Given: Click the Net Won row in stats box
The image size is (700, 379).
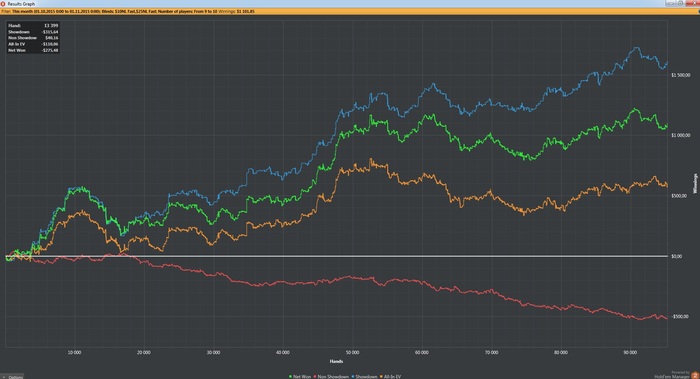Looking at the screenshot, I should pos(33,50).
